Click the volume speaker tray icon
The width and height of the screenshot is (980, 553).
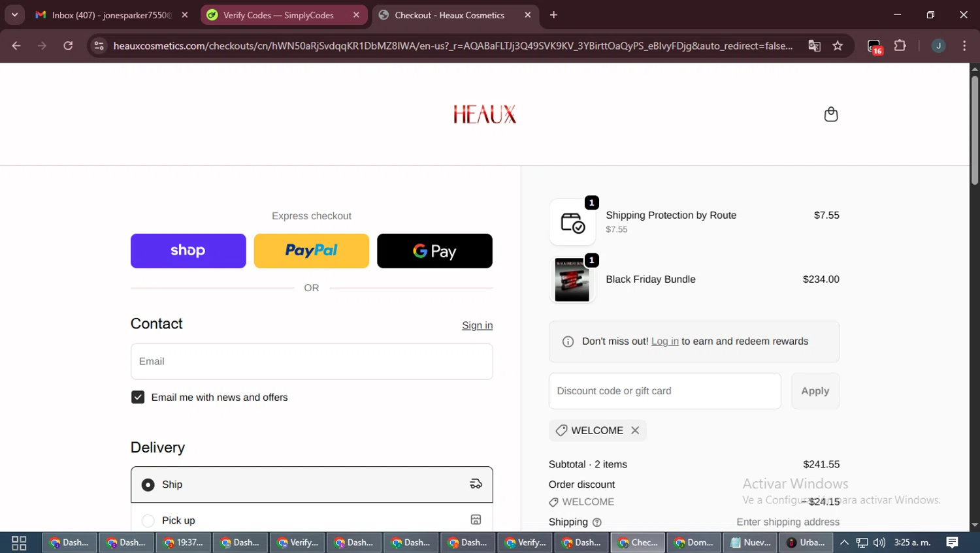click(879, 543)
